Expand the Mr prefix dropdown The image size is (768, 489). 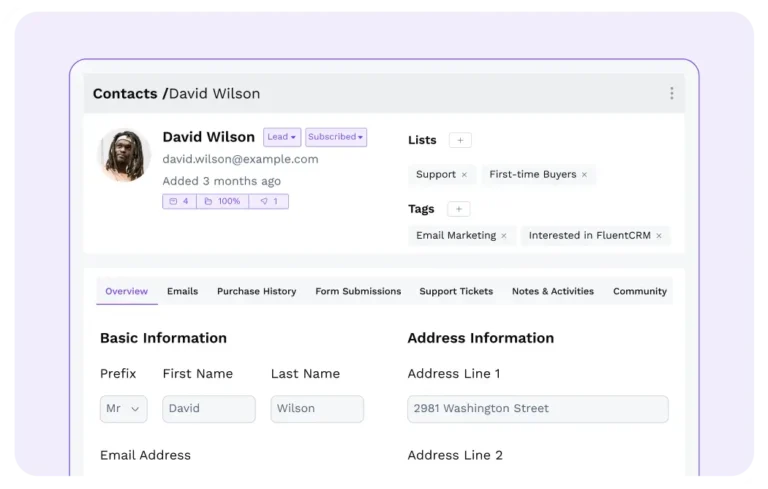123,409
